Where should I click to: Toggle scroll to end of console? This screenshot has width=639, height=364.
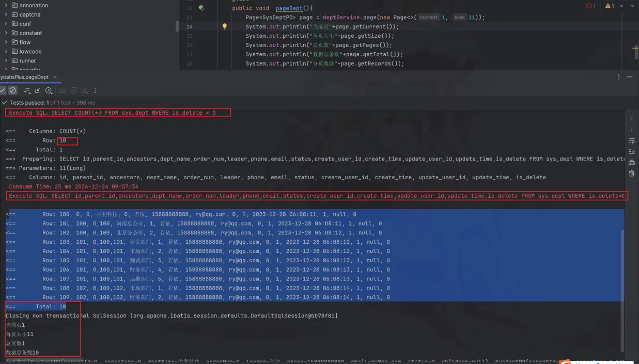point(631,151)
